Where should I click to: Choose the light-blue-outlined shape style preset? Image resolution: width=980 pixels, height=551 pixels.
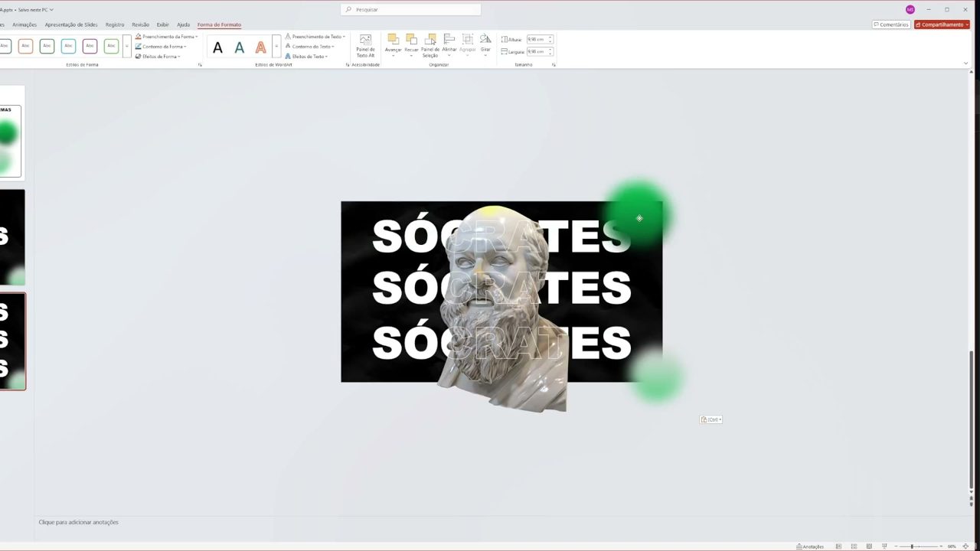click(68, 47)
